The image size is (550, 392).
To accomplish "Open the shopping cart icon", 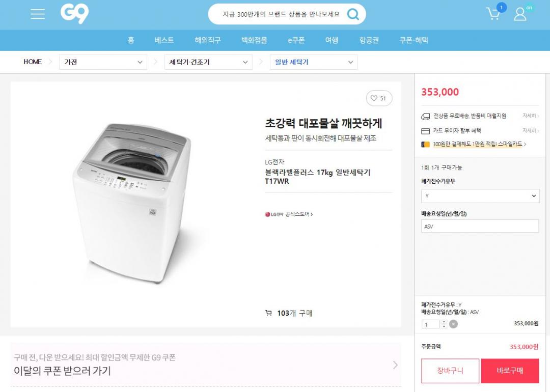I will pos(493,14).
